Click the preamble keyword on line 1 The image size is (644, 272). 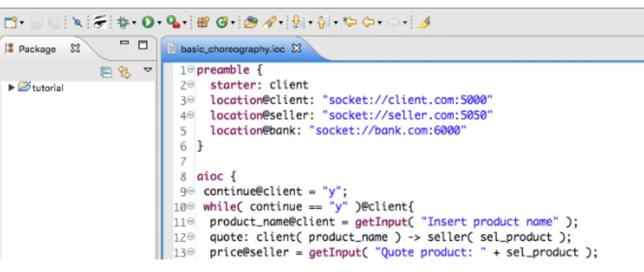tap(223, 70)
